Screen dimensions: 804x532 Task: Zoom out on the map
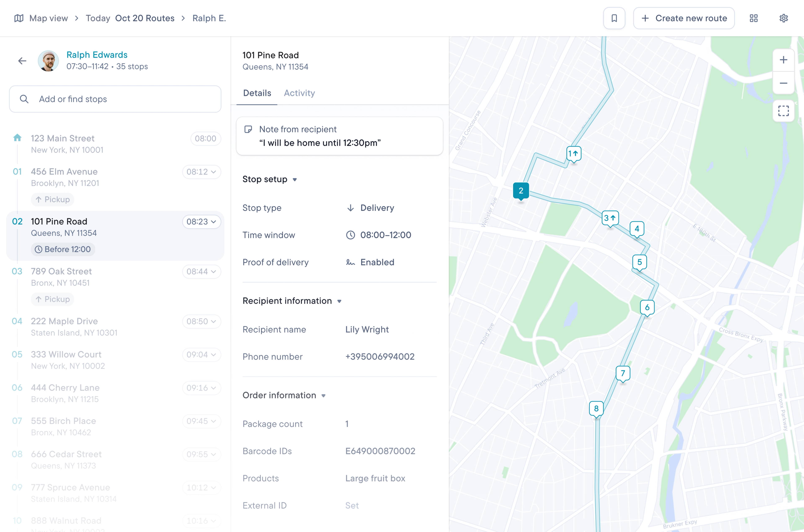783,83
